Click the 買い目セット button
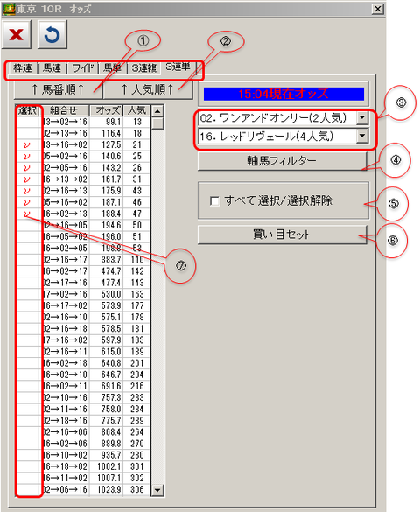Image resolution: width=420 pixels, height=512 pixels. (282, 235)
